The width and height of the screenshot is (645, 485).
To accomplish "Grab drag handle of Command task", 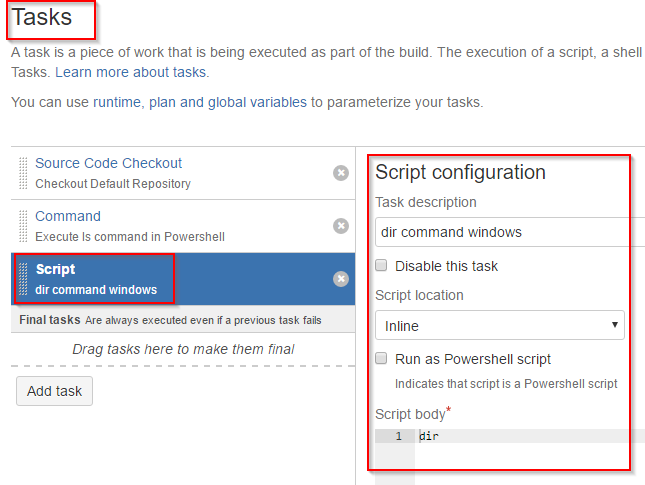I will point(24,226).
